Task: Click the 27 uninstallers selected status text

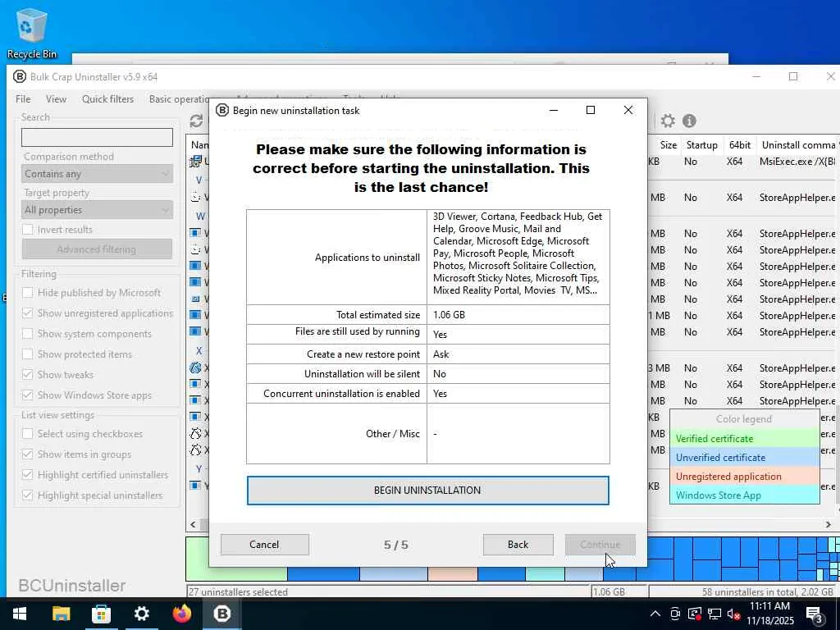Action: (238, 592)
